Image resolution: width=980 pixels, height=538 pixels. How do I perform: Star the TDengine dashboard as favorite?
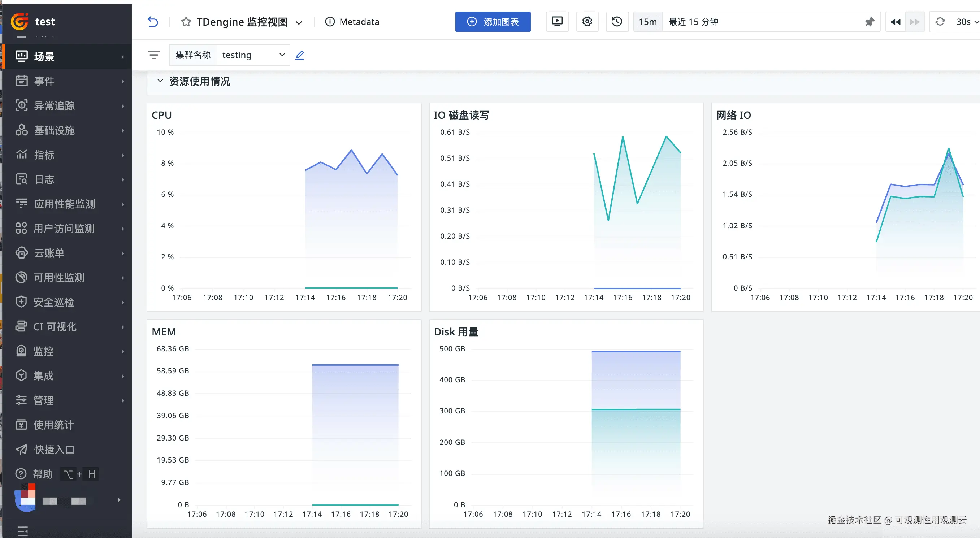(186, 22)
